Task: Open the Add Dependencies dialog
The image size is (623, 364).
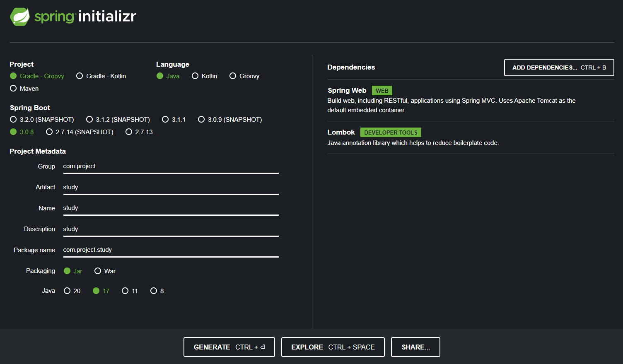Action: click(x=559, y=67)
